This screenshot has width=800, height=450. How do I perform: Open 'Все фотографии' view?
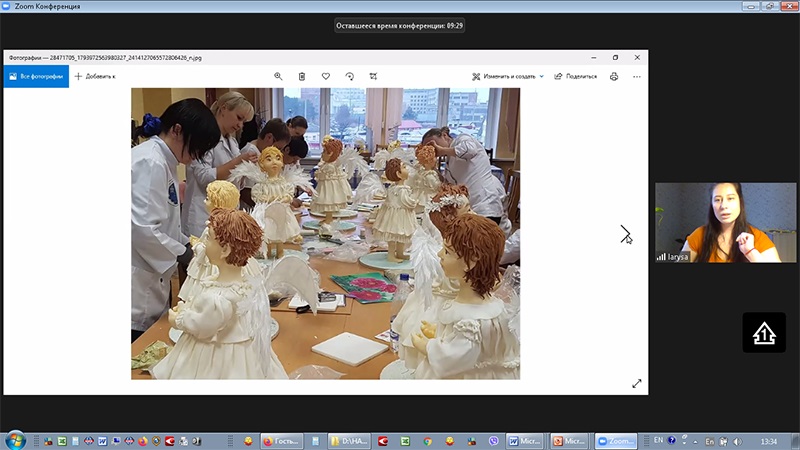pyautogui.click(x=36, y=76)
